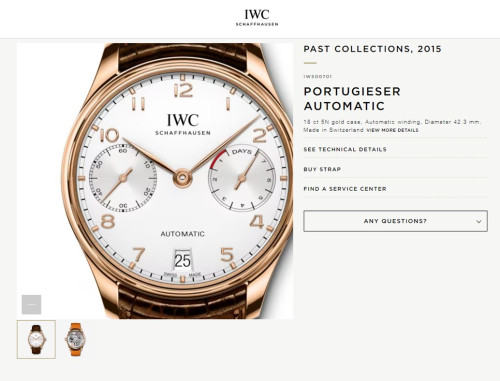The width and height of the screenshot is (500, 381).
Task: Open the Find a Service Center row
Action: coord(345,189)
